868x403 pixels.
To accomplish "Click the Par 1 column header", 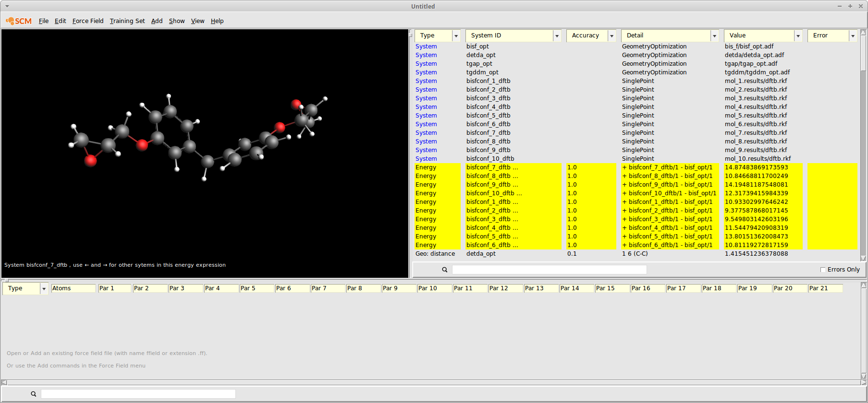I will (x=115, y=288).
